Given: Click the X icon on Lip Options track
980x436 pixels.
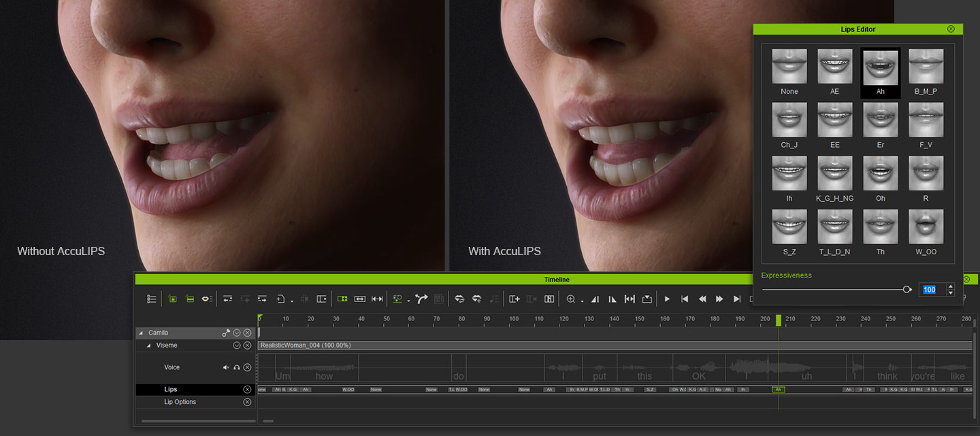Looking at the screenshot, I should [248, 402].
